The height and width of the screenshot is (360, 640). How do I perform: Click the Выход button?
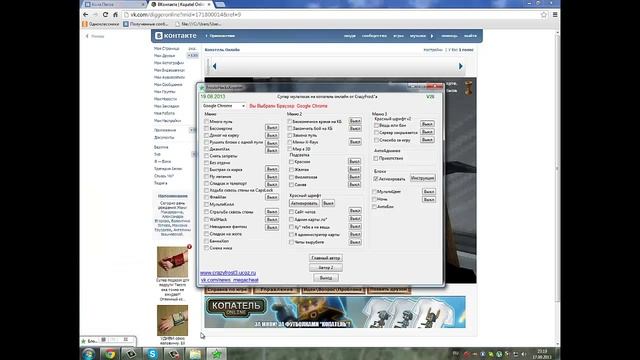326,278
